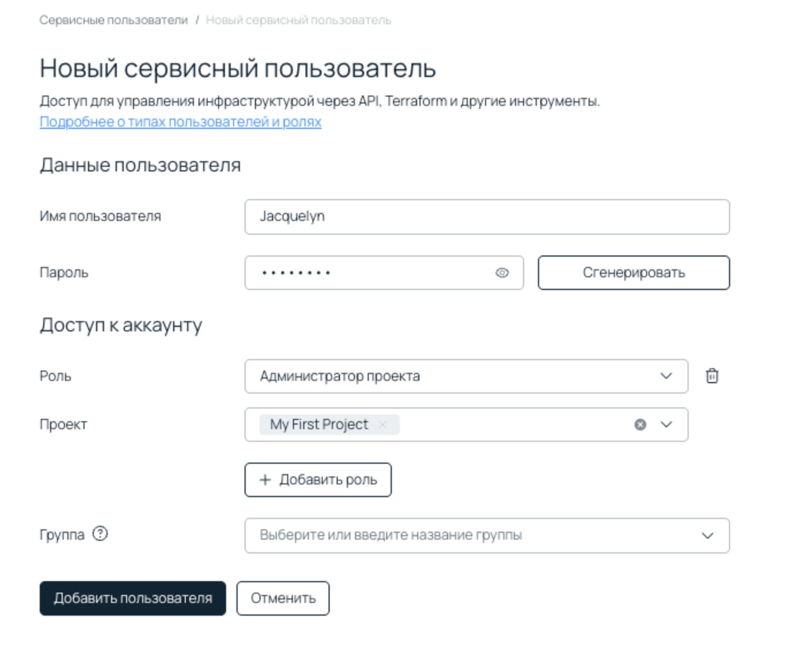Focus the Имя пользователя input field
Screen dimensions: 794x672
(487, 217)
